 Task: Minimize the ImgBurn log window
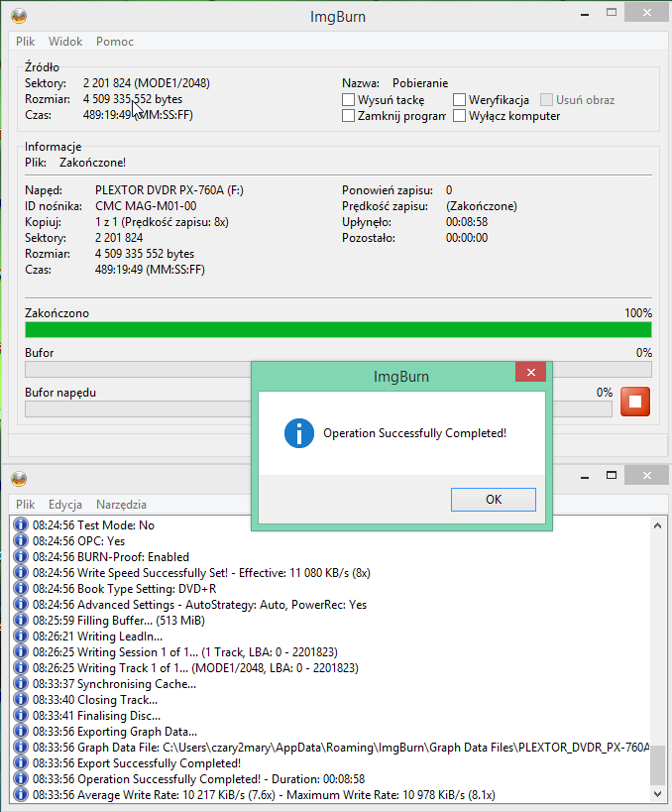click(x=585, y=477)
